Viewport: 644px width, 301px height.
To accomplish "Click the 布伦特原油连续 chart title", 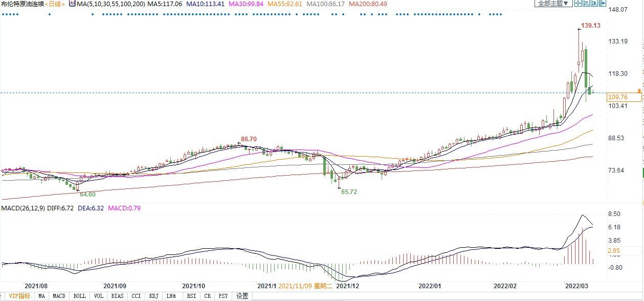I will coord(22,4).
